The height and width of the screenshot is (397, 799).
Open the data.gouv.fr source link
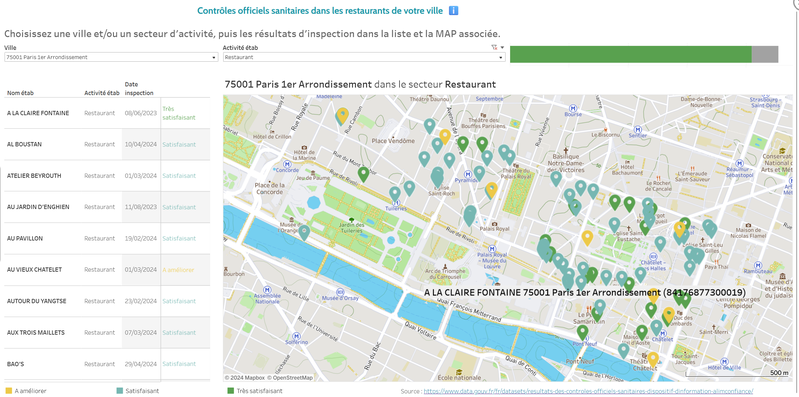[x=588, y=391]
